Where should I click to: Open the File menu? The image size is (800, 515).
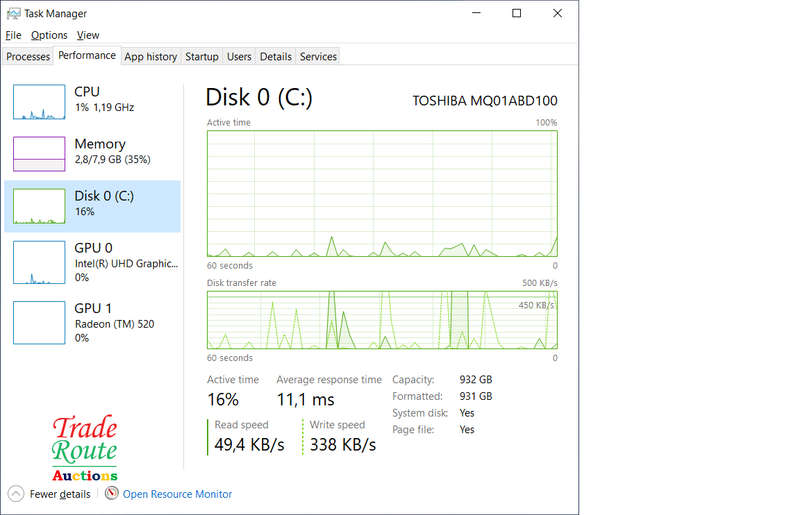pos(13,35)
